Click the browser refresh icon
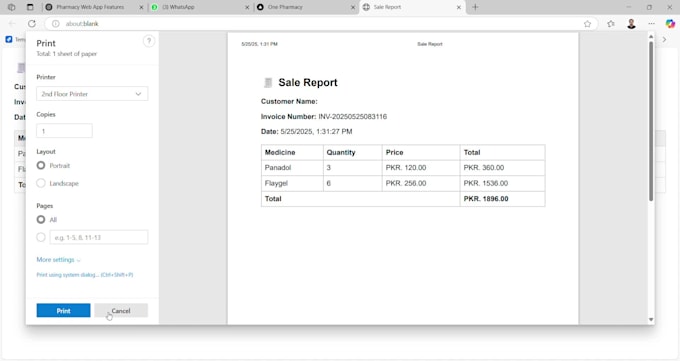The image size is (680, 361). click(x=32, y=24)
